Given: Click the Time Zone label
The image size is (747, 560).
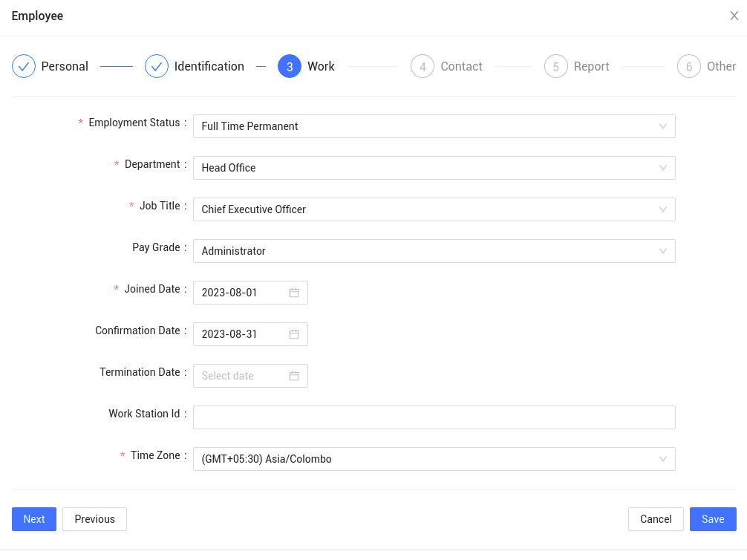Looking at the screenshot, I should pyautogui.click(x=155, y=455).
